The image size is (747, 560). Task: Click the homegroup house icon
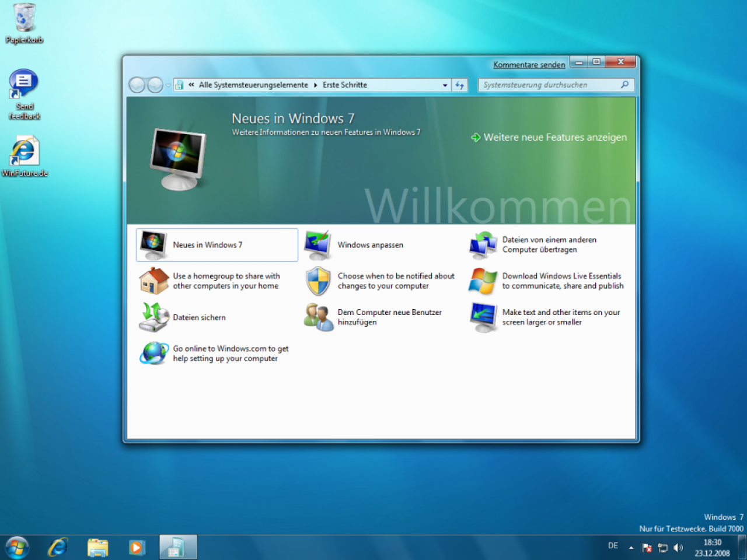(154, 281)
